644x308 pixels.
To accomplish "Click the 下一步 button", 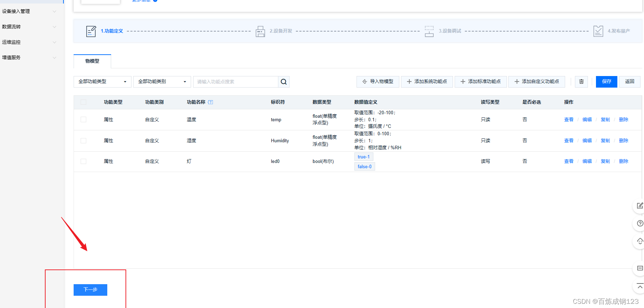I will point(90,290).
